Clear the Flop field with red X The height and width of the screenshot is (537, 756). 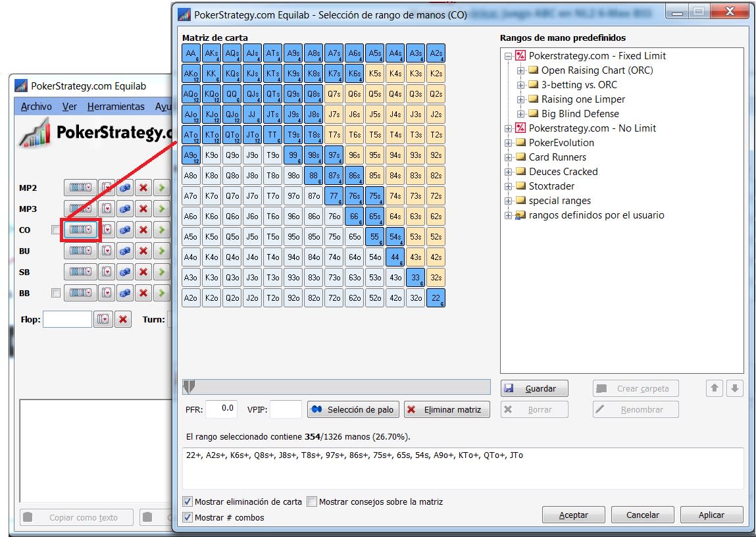tap(123, 319)
